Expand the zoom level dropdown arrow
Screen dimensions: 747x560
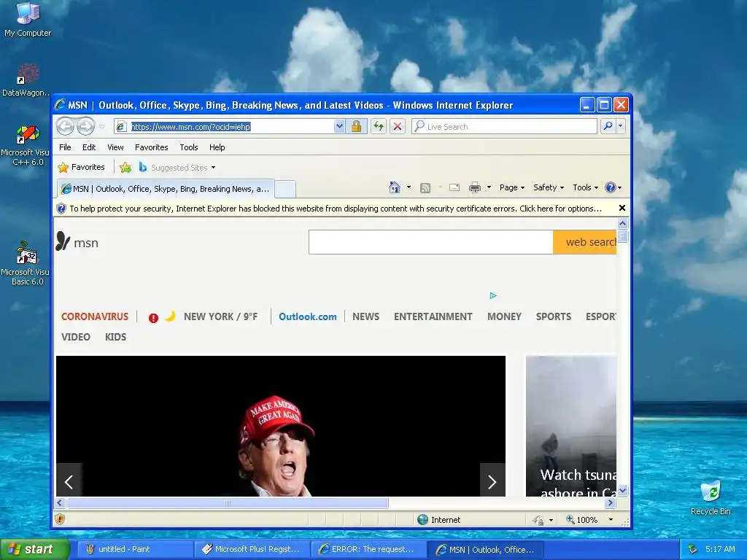pos(611,519)
